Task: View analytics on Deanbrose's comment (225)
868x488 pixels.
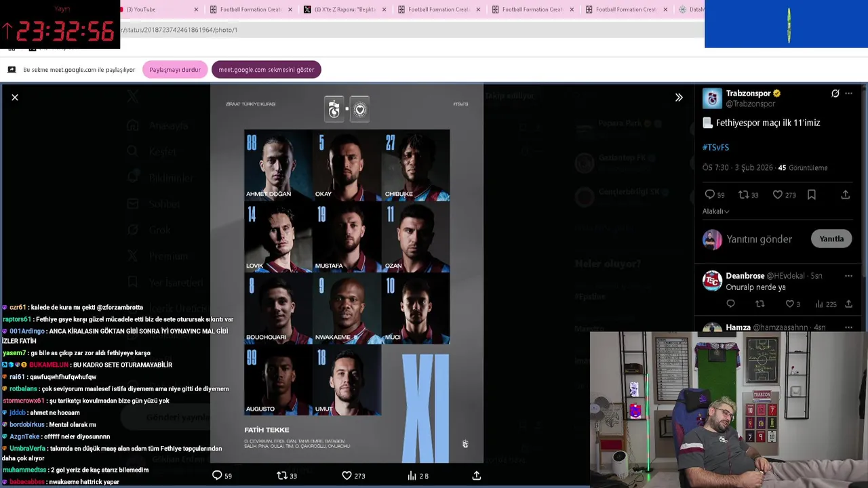Action: pos(825,304)
